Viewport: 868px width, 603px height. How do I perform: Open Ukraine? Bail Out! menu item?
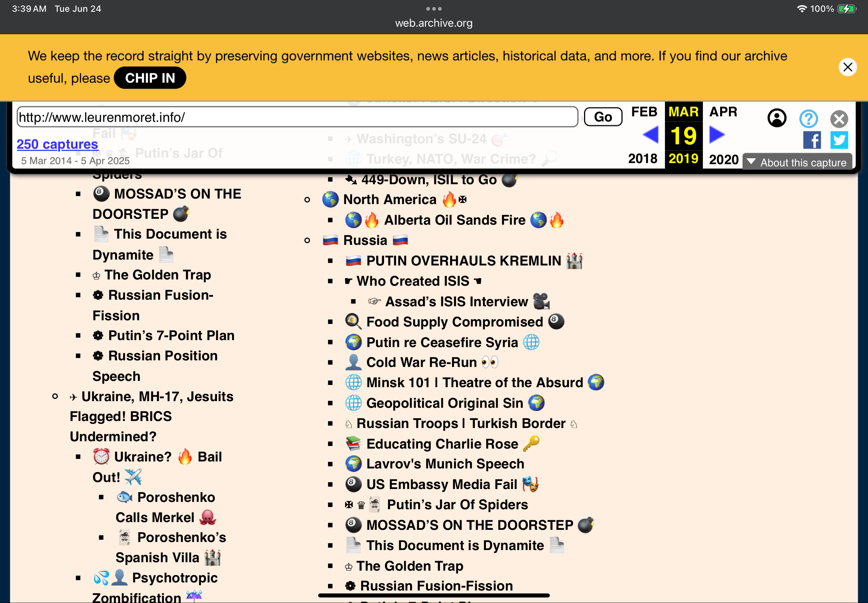tap(157, 467)
